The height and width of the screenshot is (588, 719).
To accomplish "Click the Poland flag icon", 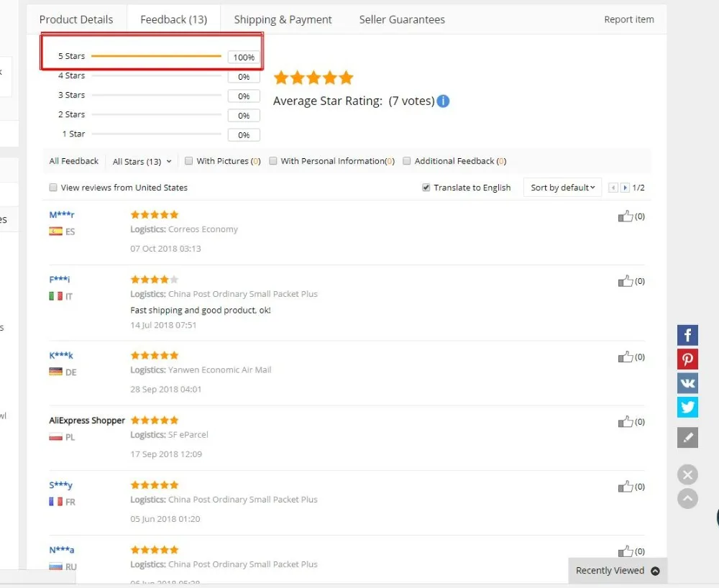I will [x=55, y=437].
